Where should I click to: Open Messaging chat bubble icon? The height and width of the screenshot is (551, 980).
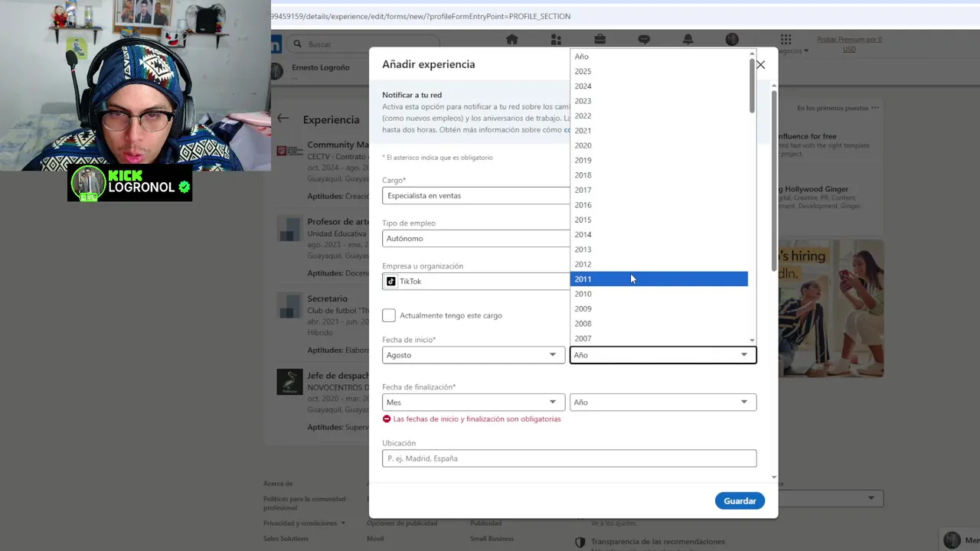pos(644,40)
